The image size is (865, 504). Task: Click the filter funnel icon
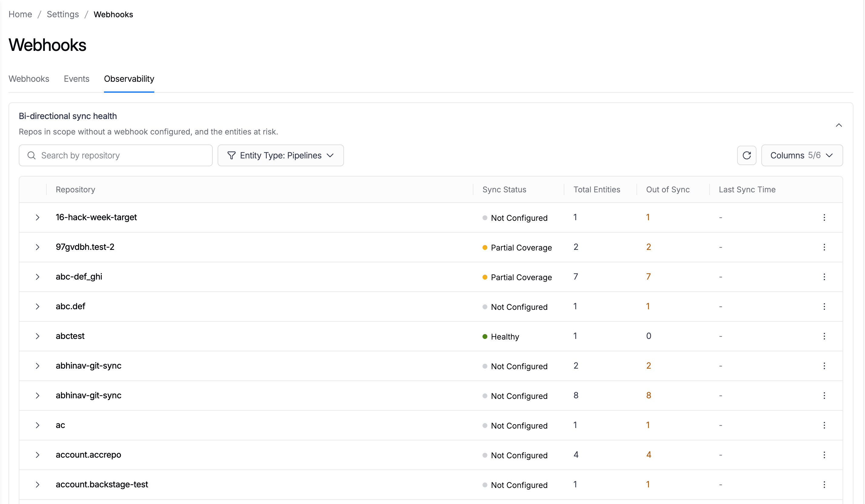(x=231, y=155)
